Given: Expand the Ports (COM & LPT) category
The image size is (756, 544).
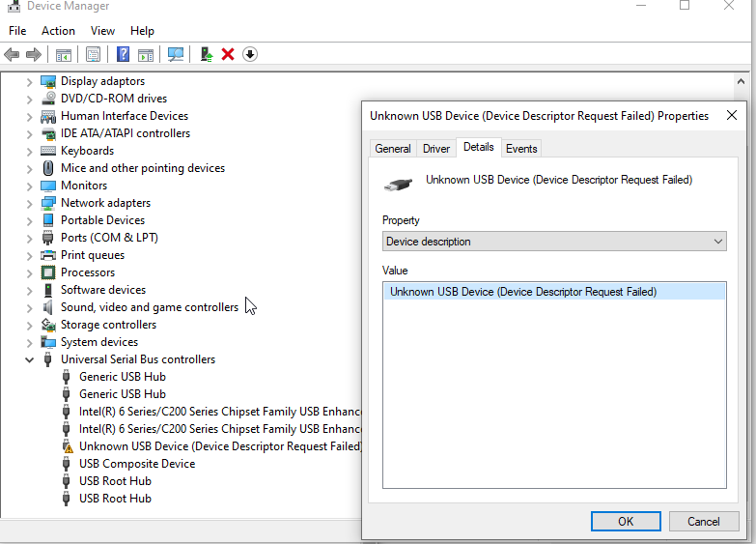Looking at the screenshot, I should tap(29, 239).
